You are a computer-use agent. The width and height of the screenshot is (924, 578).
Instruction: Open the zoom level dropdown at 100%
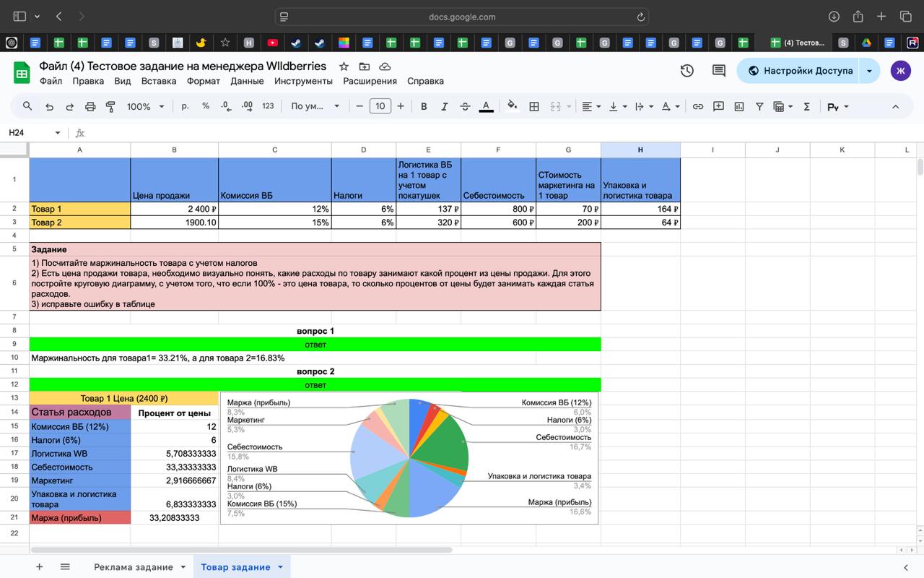pyautogui.click(x=145, y=106)
